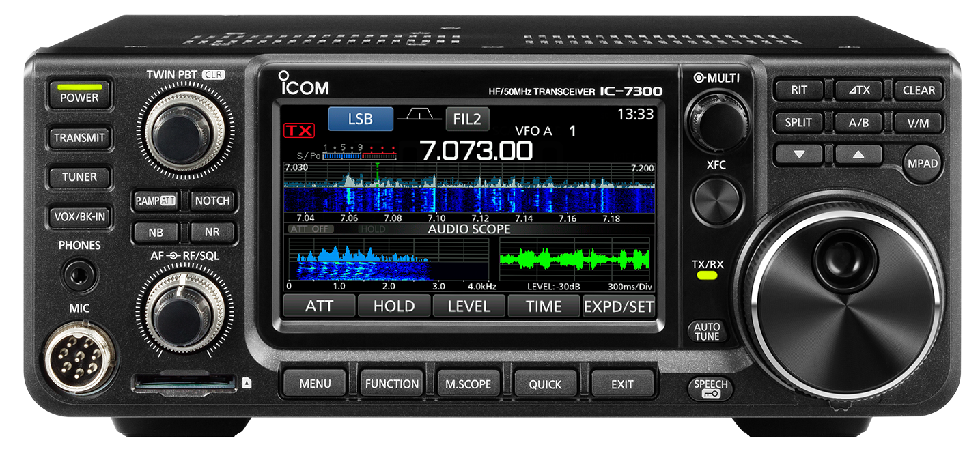Activate the antenna TUNER button
Image resolution: width=980 pixels, height=460 pixels.
79,177
